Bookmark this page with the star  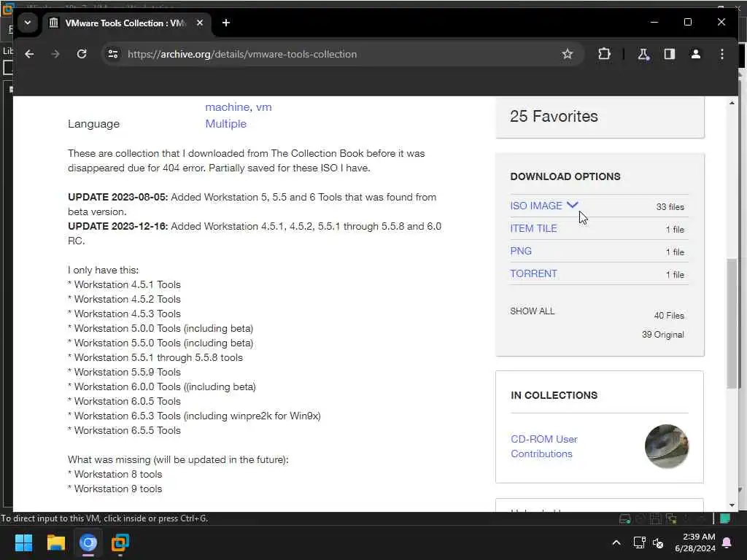pyautogui.click(x=567, y=54)
